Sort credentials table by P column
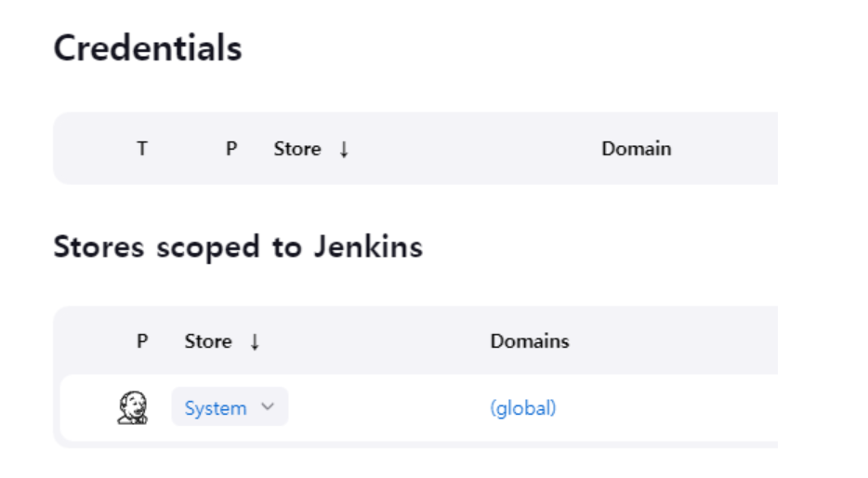Image resolution: width=868 pixels, height=478 pixels. click(231, 149)
